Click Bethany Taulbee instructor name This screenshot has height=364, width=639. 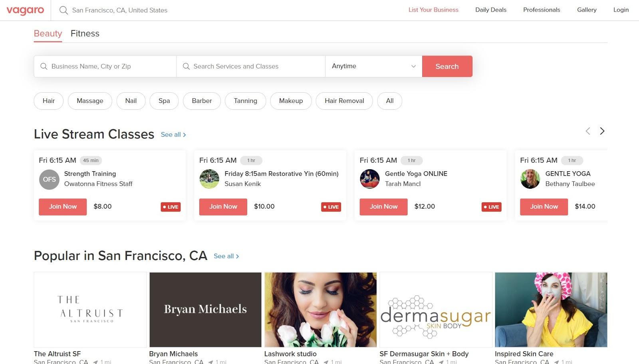pyautogui.click(x=570, y=184)
